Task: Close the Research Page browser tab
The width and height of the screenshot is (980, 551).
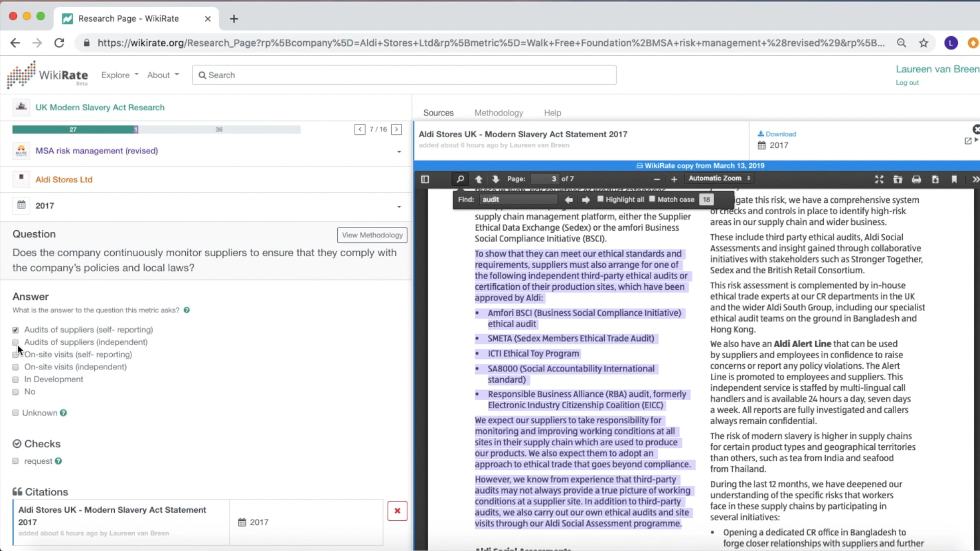Action: pos(207,19)
